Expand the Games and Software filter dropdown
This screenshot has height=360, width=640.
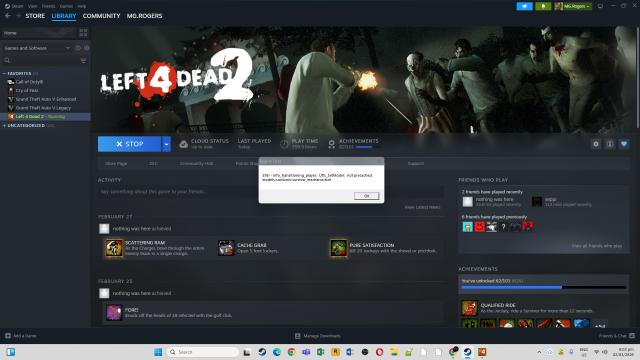(x=37, y=48)
